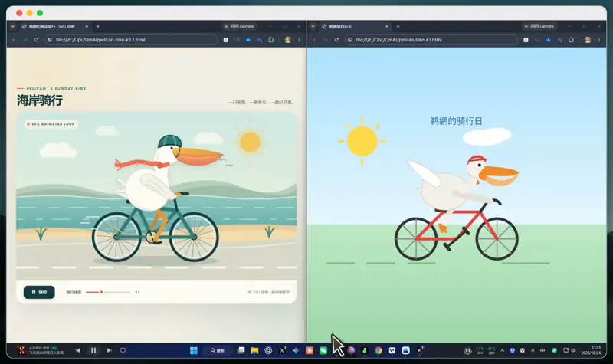Open WeChat from the taskbar
Screen dimensions: 613x364
point(323,350)
